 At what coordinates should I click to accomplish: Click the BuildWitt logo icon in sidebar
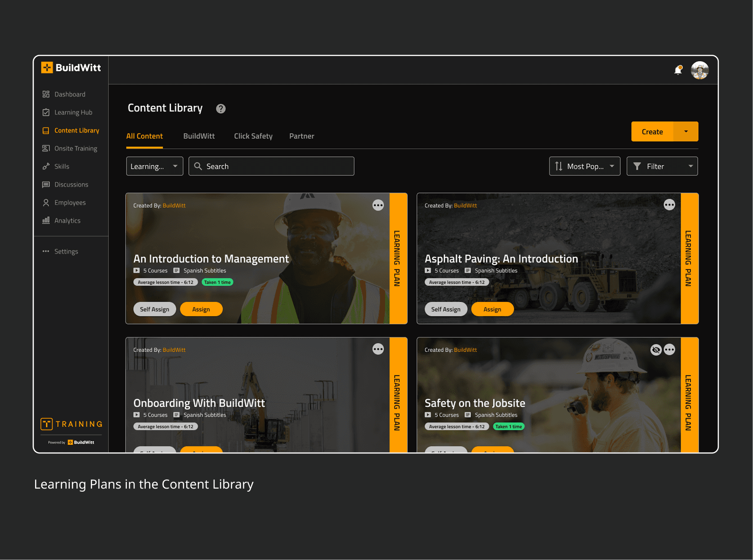tap(47, 67)
